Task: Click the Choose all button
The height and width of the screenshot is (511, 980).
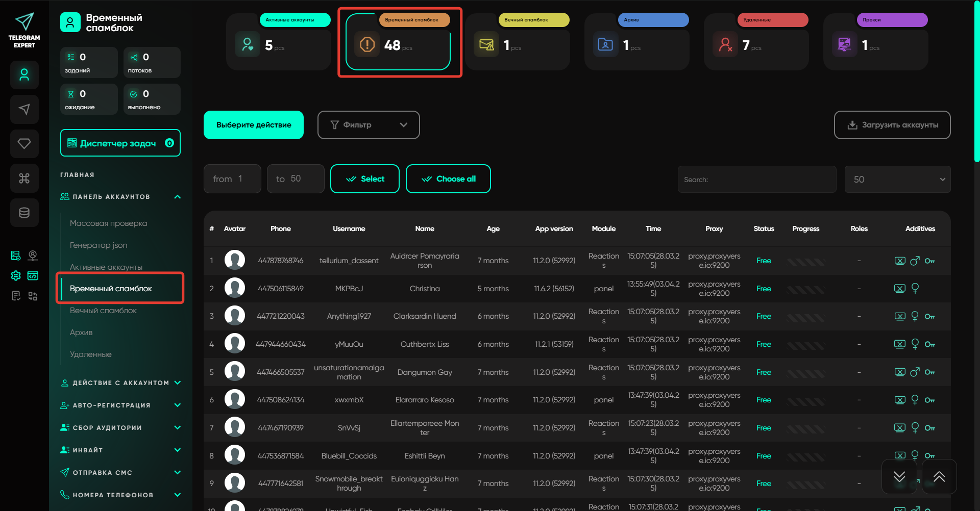Action: coord(448,179)
